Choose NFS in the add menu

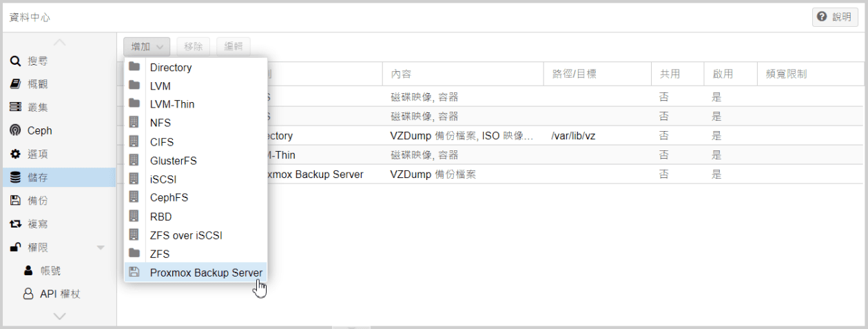[x=161, y=123]
